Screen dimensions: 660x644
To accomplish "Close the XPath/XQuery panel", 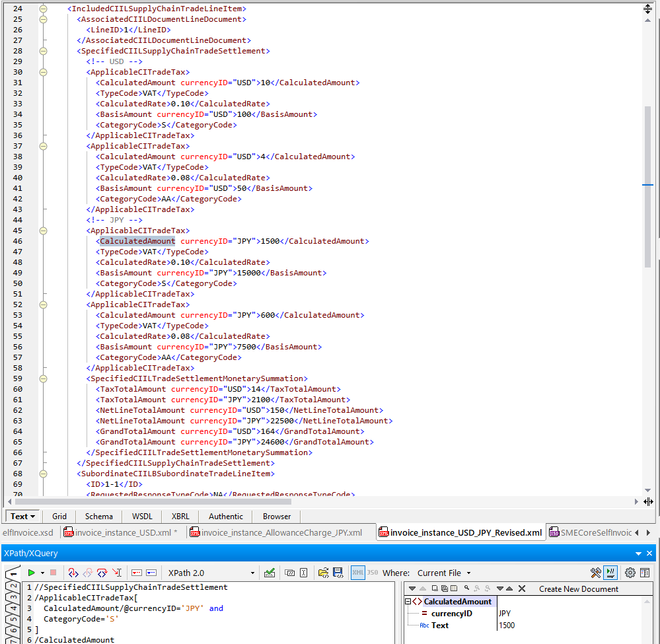I will [649, 553].
